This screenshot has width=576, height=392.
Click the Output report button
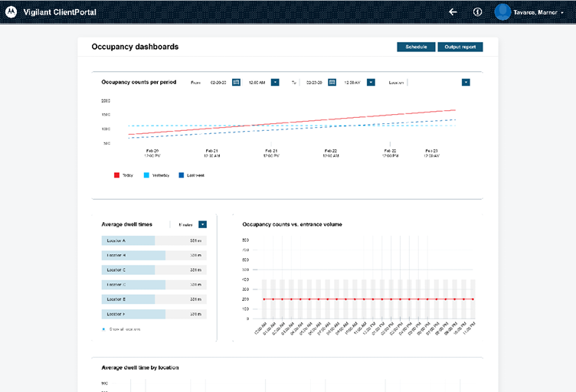coord(460,47)
